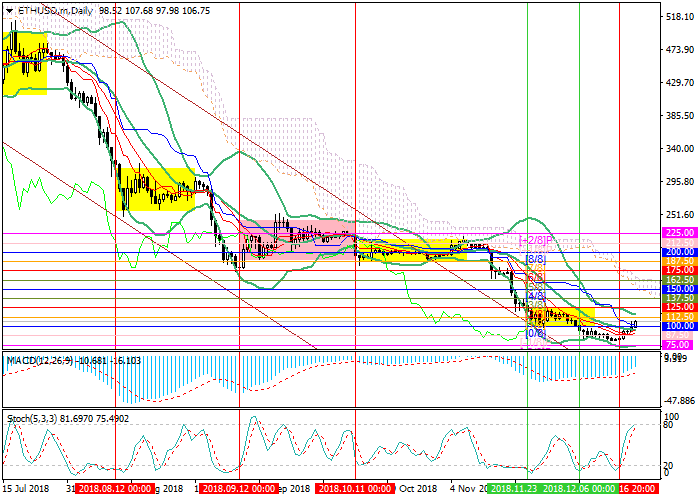Image resolution: width=700 pixels, height=500 pixels.
Task: Click the [4/8] Murrey level label
Action: (536, 295)
